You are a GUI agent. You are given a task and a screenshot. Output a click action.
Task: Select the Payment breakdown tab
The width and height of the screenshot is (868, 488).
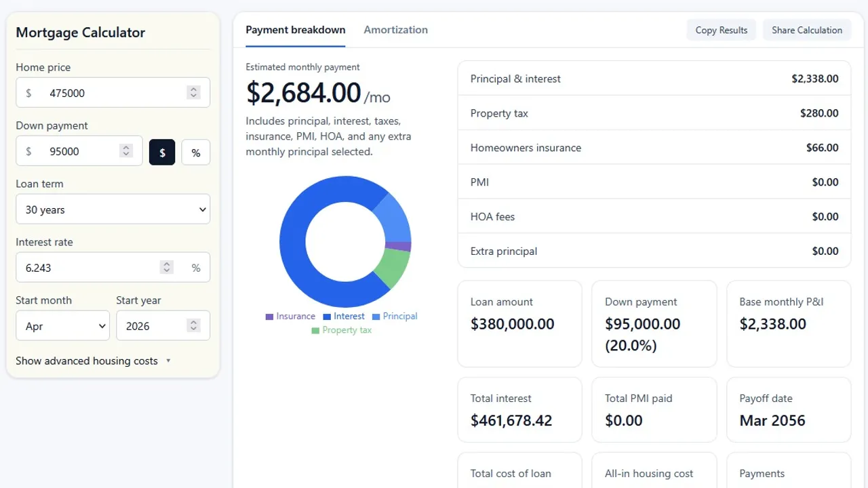coord(296,30)
